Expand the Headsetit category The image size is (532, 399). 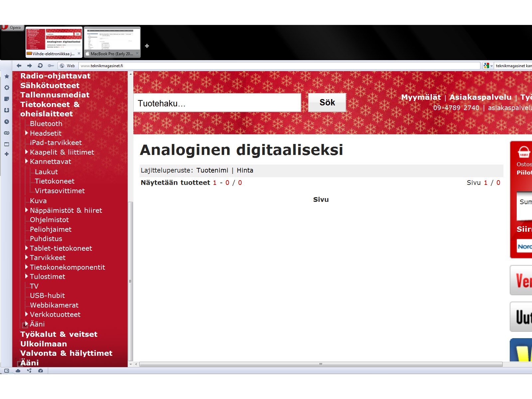coord(27,133)
